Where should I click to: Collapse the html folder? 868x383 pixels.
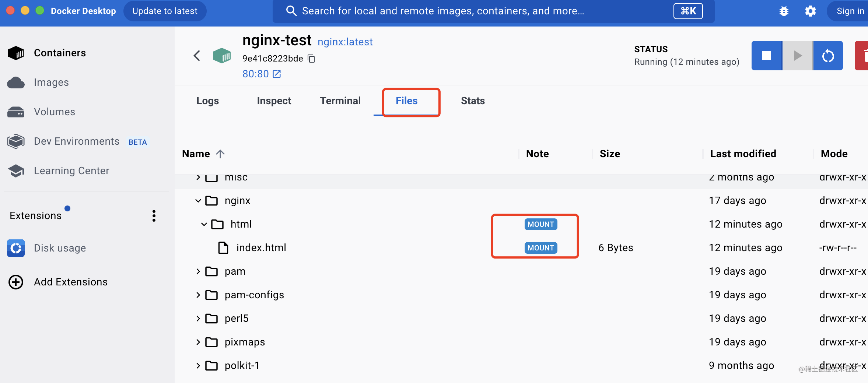click(x=204, y=224)
